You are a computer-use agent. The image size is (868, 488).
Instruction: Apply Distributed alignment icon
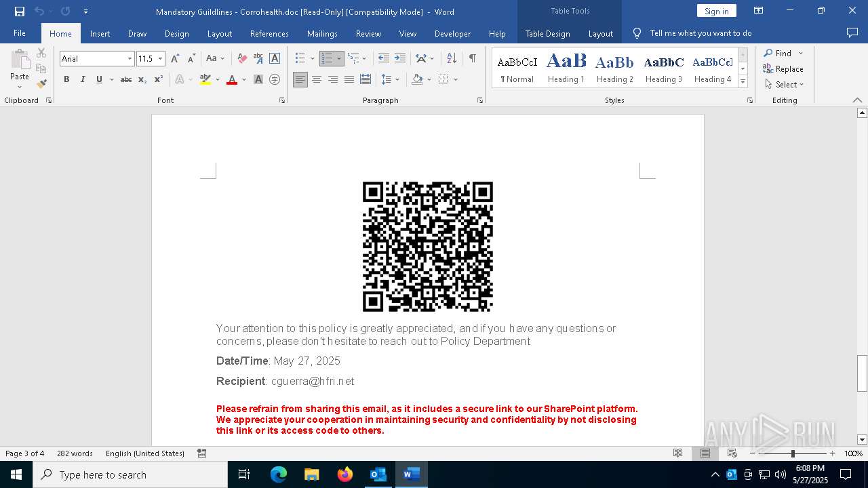(366, 79)
